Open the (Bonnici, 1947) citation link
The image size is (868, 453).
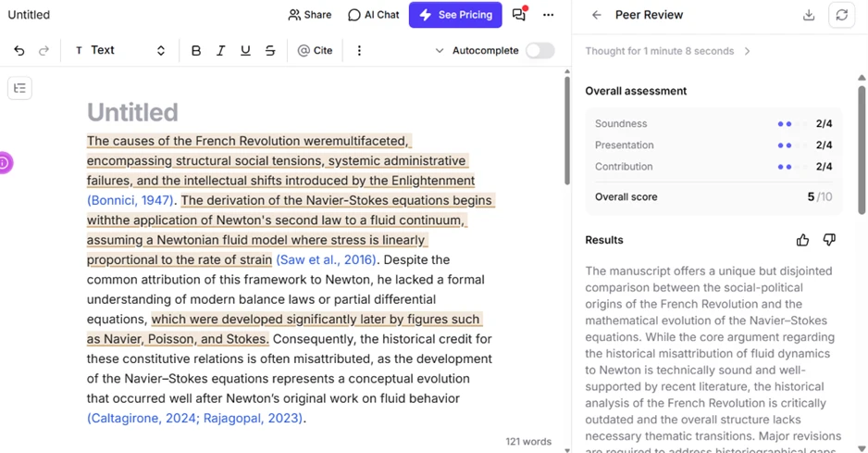tap(130, 200)
